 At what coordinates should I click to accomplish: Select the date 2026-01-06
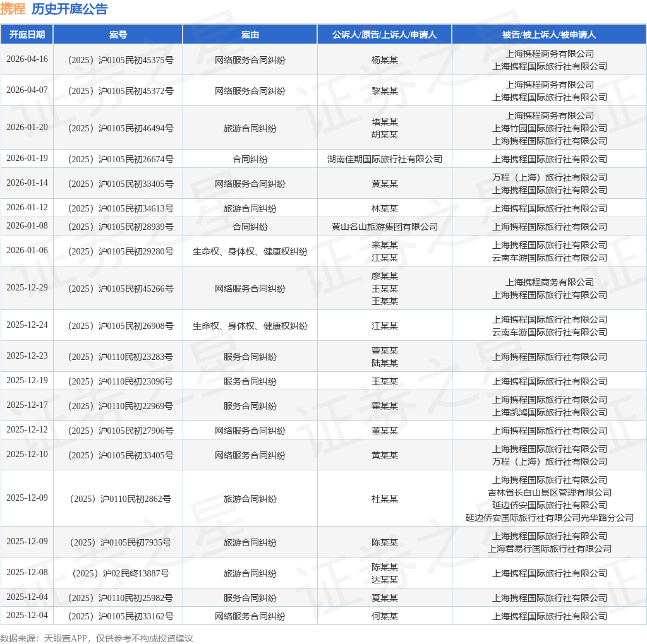[x=27, y=250]
